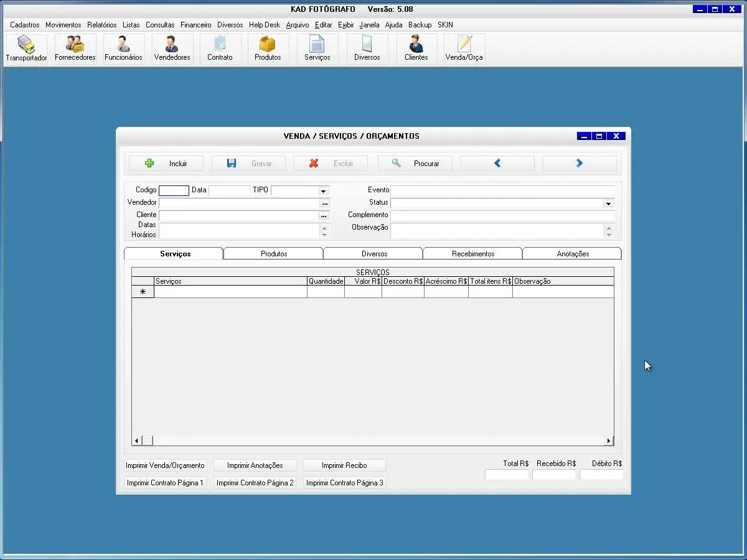Screen dimensions: 747x560
Task: Open the Contrato document icon
Action: 220,49
